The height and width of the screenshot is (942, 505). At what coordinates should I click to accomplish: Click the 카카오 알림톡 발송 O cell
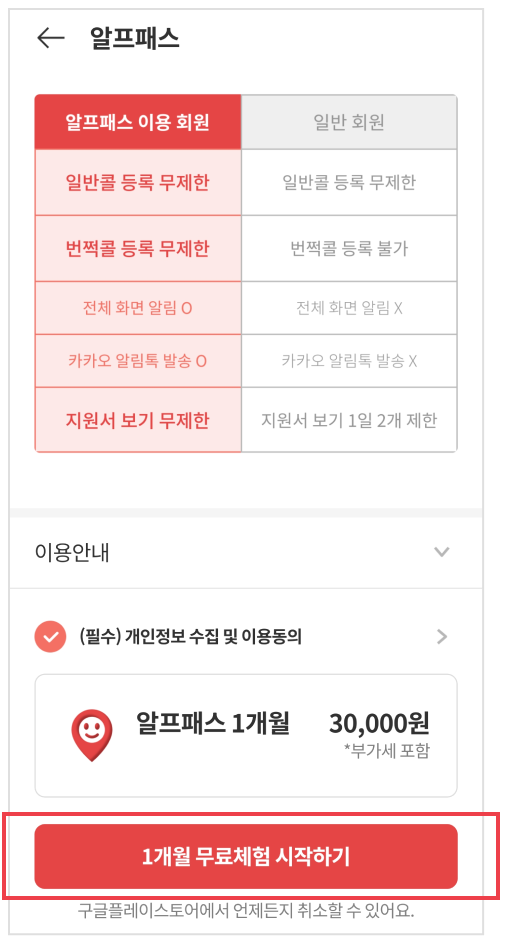point(138,361)
